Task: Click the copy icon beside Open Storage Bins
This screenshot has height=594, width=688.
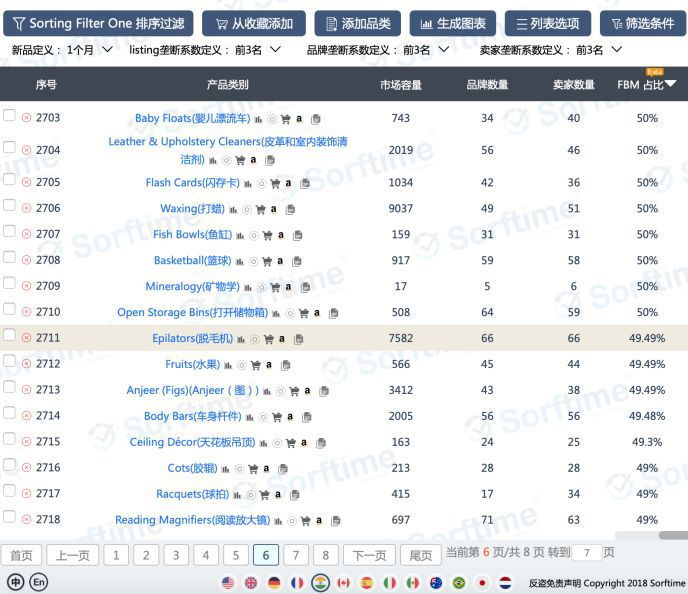Action: [x=333, y=313]
